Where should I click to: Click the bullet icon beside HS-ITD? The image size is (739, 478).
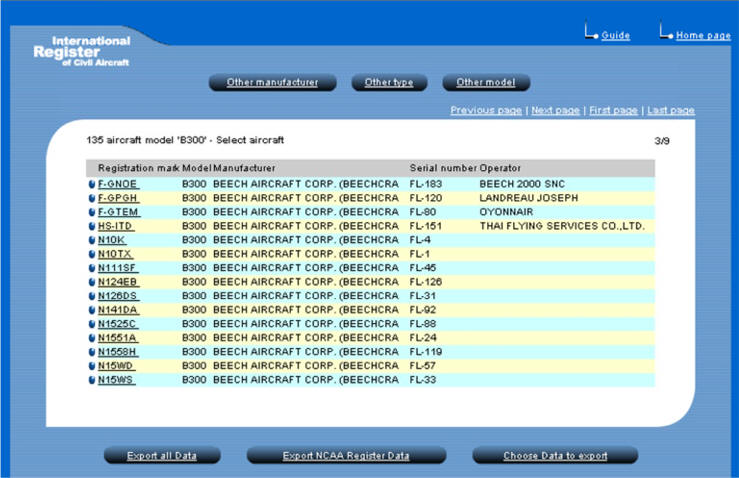click(x=92, y=226)
